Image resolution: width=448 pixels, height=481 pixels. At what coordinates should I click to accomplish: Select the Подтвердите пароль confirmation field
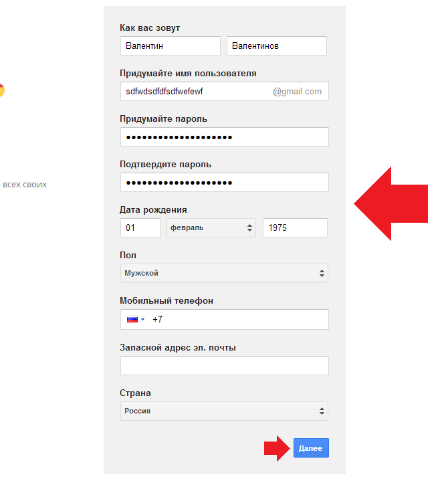coord(224,183)
